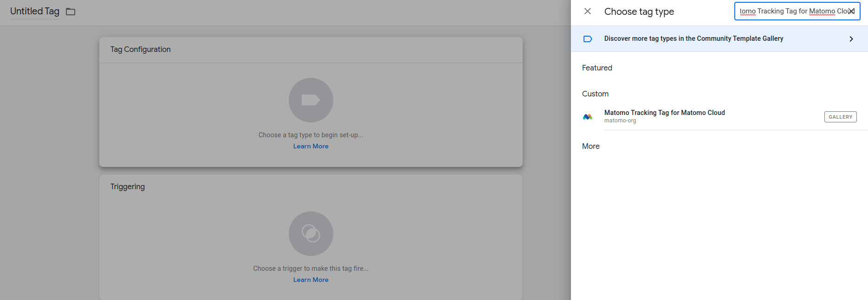Click the folder icon beside Untitled Tag

tap(71, 12)
